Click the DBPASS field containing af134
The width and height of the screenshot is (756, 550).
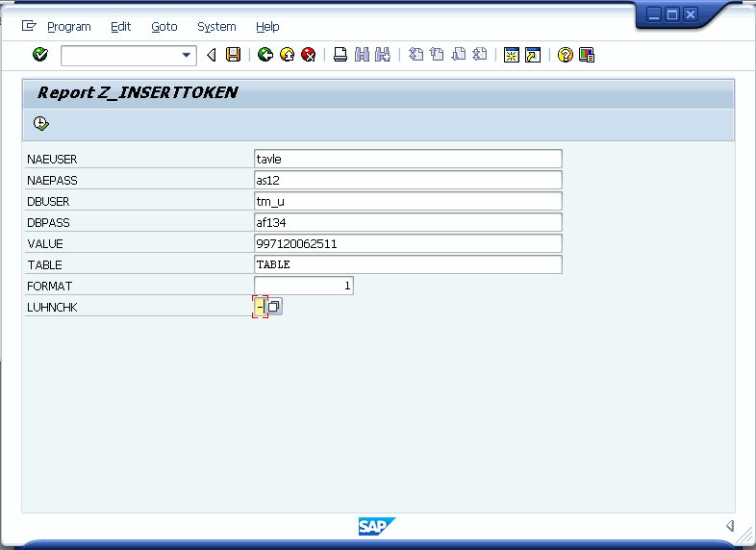point(408,222)
